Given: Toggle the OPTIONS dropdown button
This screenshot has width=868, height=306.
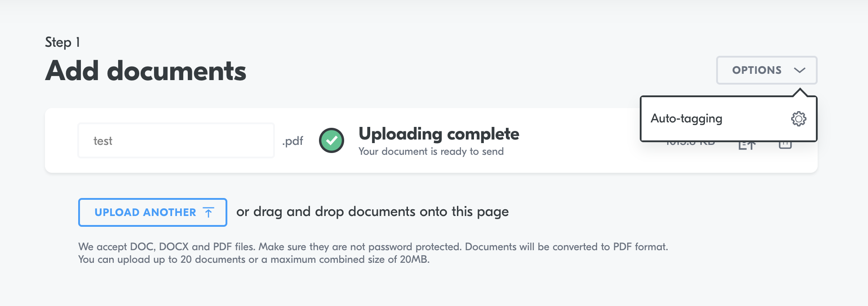Looking at the screenshot, I should [766, 70].
